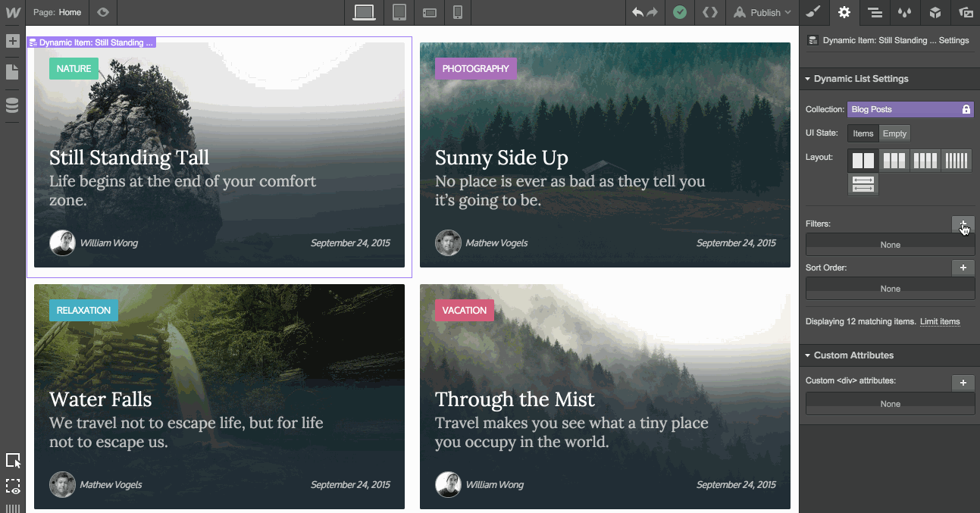This screenshot has width=980, height=513.
Task: Add a new filter with plus button
Action: [963, 224]
